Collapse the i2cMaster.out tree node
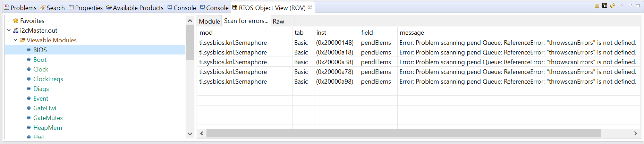 tap(9, 31)
